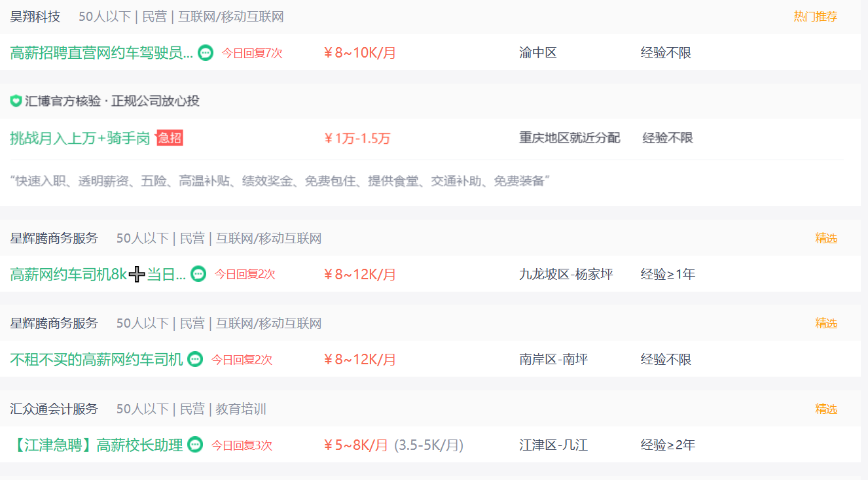Viewport: 868px width, 480px height.
Task: Open the 挑战月入上万+骑手岗 job posting
Action: (x=80, y=138)
